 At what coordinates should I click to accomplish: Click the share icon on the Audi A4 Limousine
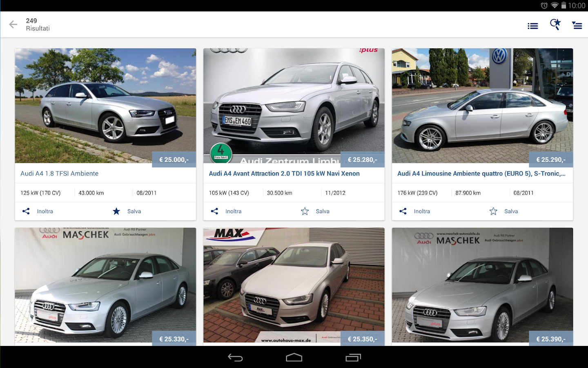[x=403, y=211]
